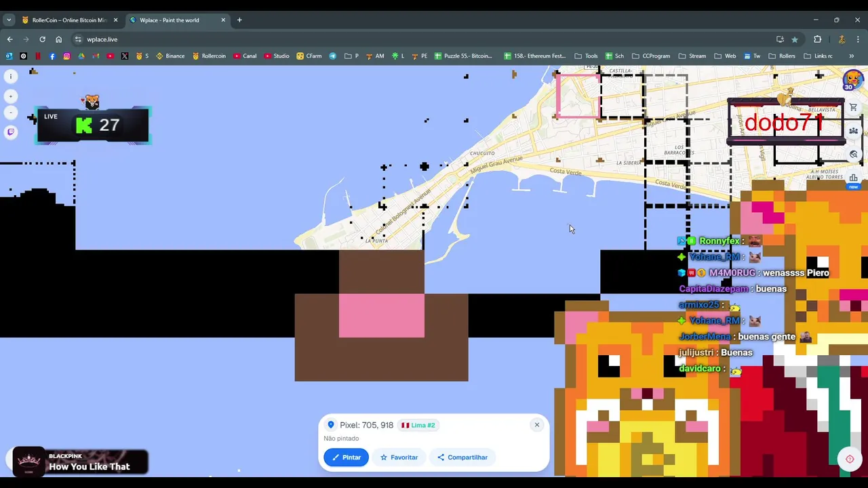Expand the Web bookmarks folder
The width and height of the screenshot is (868, 488).
pyautogui.click(x=725, y=56)
